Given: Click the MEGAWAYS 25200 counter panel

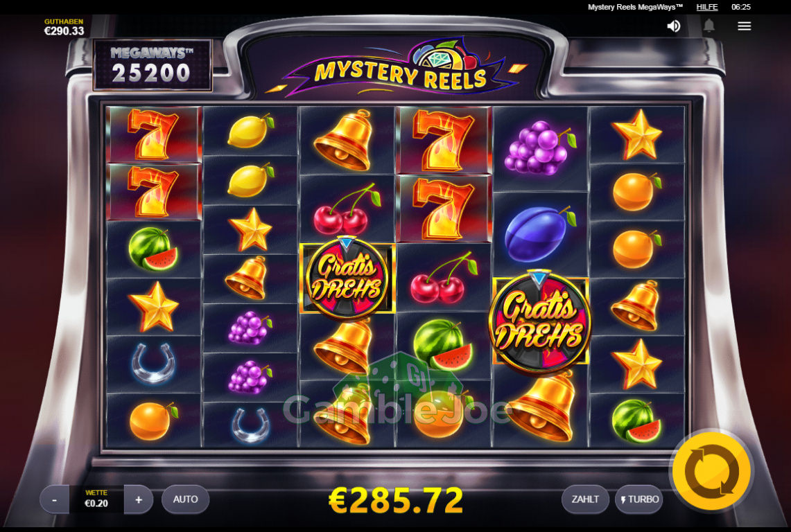Looking at the screenshot, I should 153,66.
